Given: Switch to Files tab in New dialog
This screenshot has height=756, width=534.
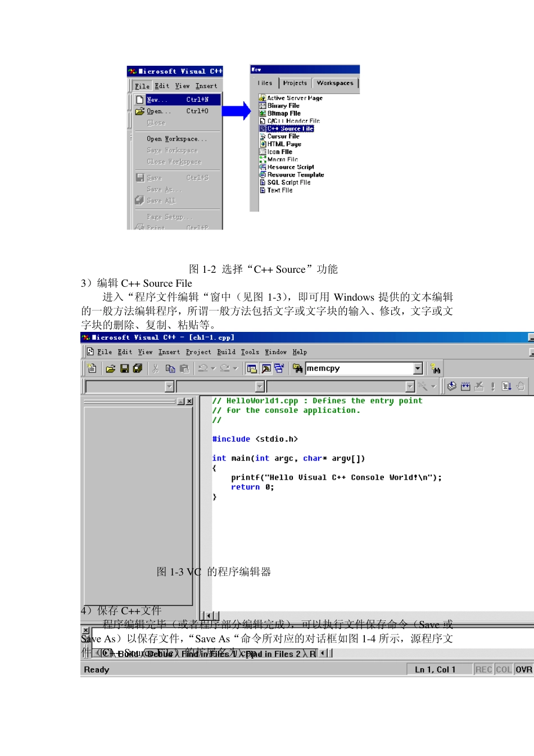Looking at the screenshot, I should [x=265, y=83].
